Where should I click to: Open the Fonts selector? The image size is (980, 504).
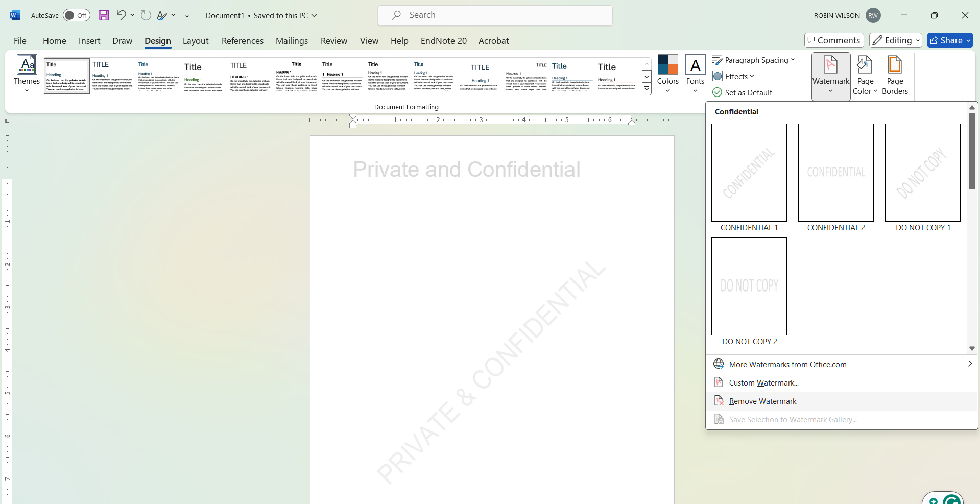[695, 73]
